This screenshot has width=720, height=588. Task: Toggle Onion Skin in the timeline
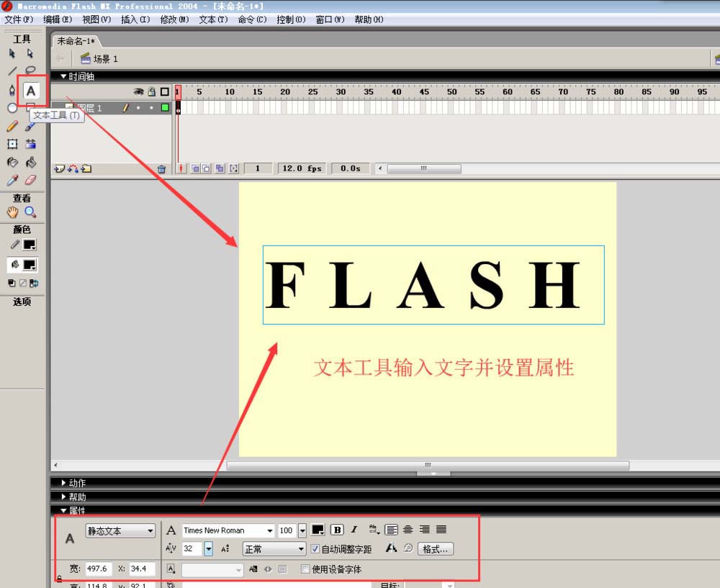[196, 168]
